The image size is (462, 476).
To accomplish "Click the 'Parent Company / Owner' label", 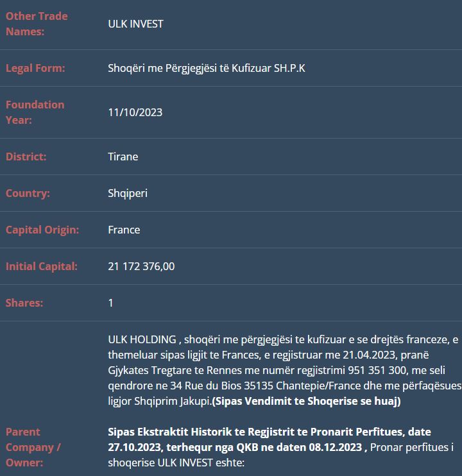I will pyautogui.click(x=33, y=446).
